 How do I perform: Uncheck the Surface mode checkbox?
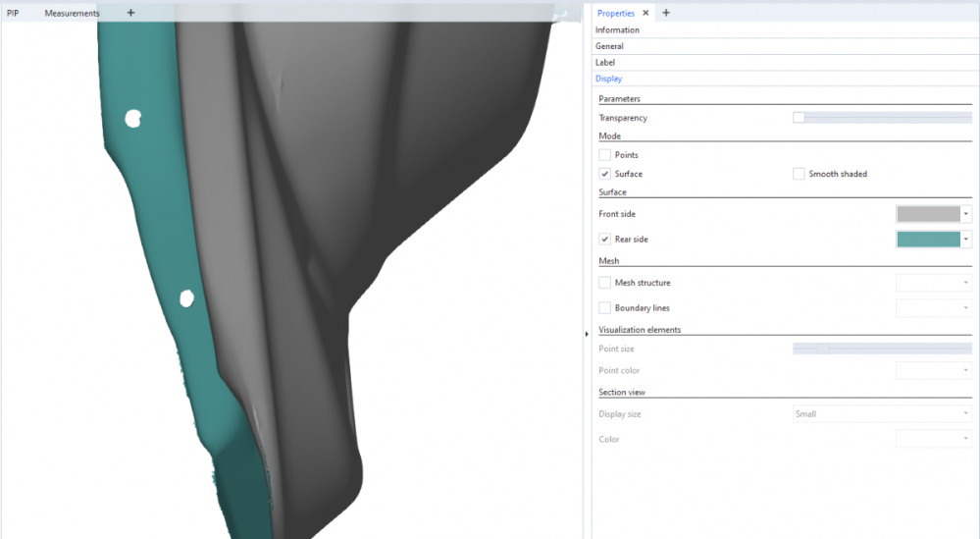tap(604, 174)
